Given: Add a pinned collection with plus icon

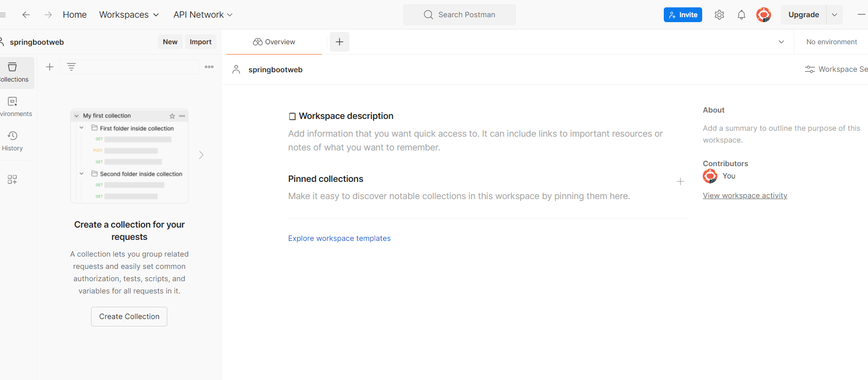Looking at the screenshot, I should pyautogui.click(x=681, y=181).
